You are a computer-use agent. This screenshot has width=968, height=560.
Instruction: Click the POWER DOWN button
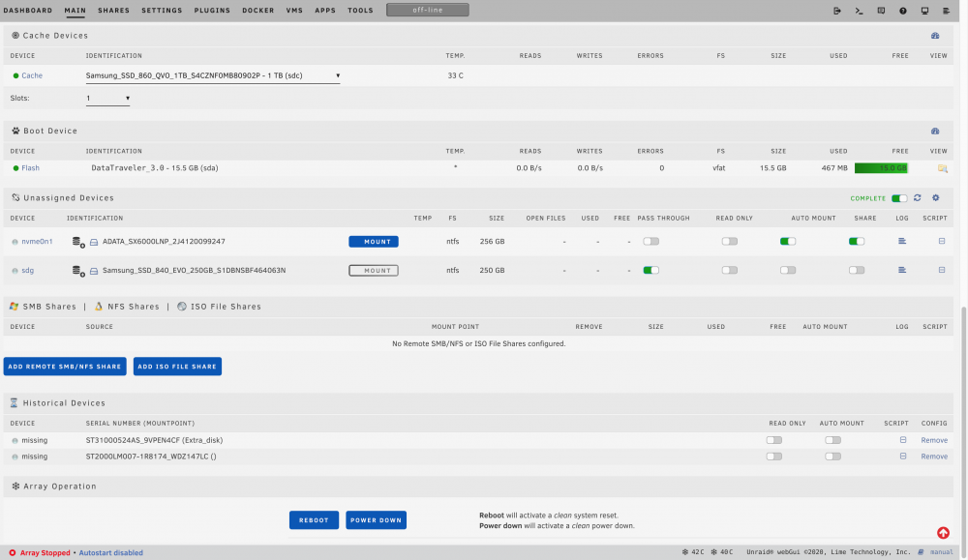[x=376, y=520]
